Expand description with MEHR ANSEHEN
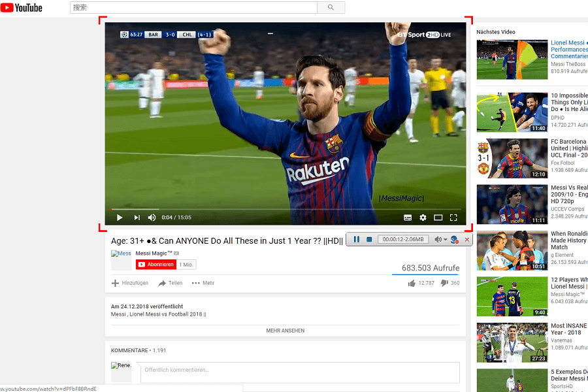Viewport: 588px width, 392px height. click(x=286, y=331)
